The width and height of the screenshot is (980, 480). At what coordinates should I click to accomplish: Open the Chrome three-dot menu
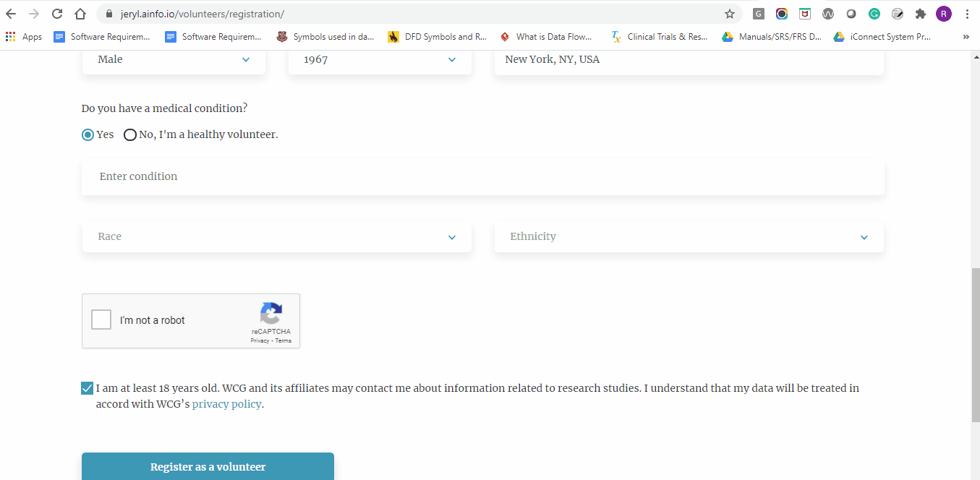click(967, 13)
